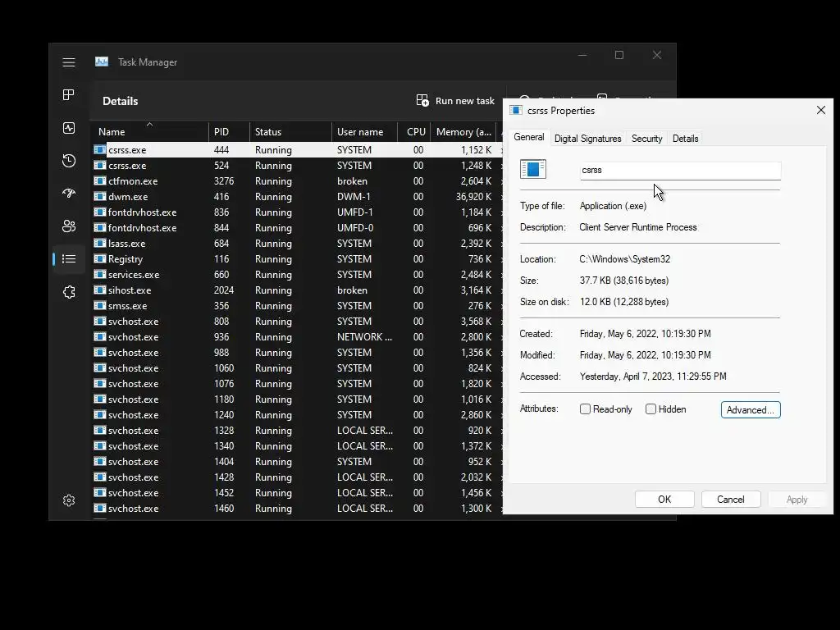Viewport: 840px width, 630px height.
Task: Open the Security tab
Action: point(646,139)
